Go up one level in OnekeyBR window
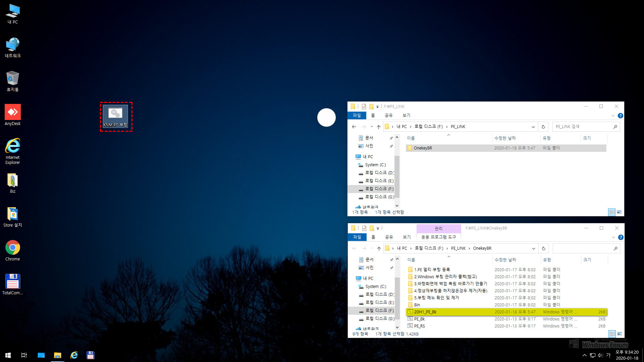This screenshot has width=644, height=362. 379,248
